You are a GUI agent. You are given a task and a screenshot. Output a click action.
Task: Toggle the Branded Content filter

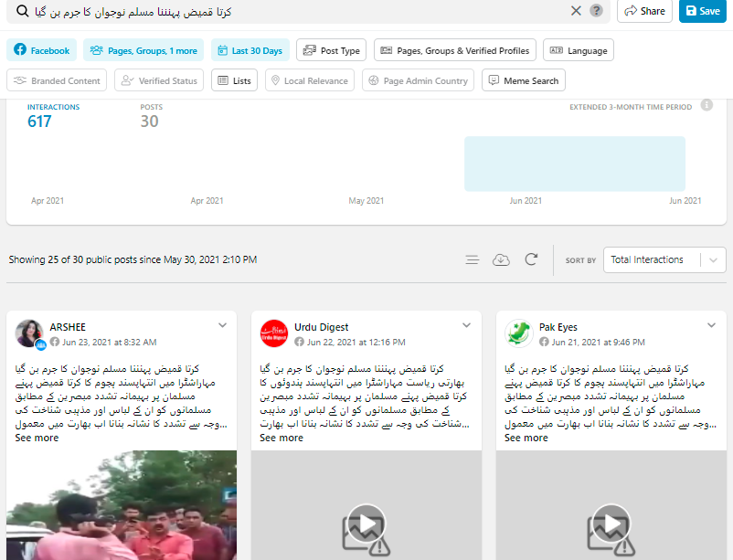[58, 80]
